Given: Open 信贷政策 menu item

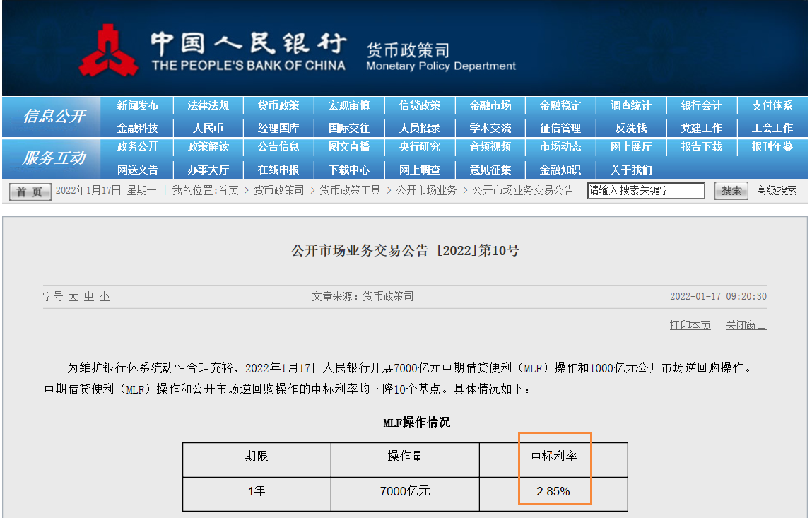Looking at the screenshot, I should coord(420,106).
